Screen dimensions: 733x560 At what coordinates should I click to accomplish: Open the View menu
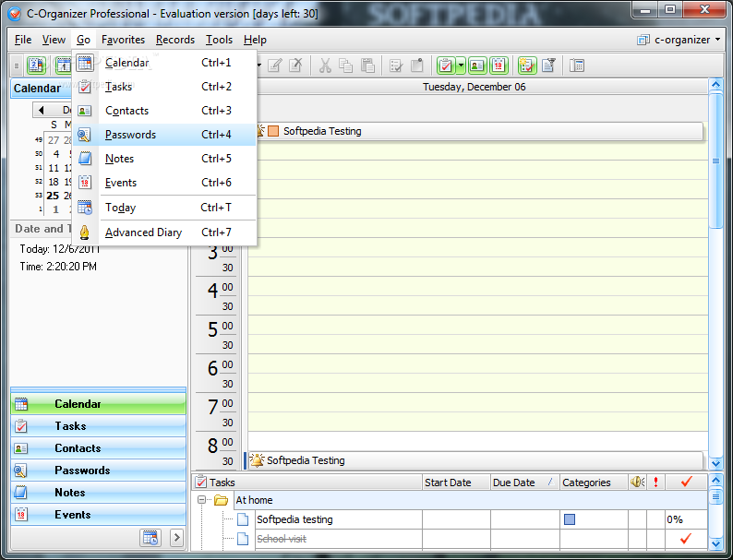click(x=54, y=40)
